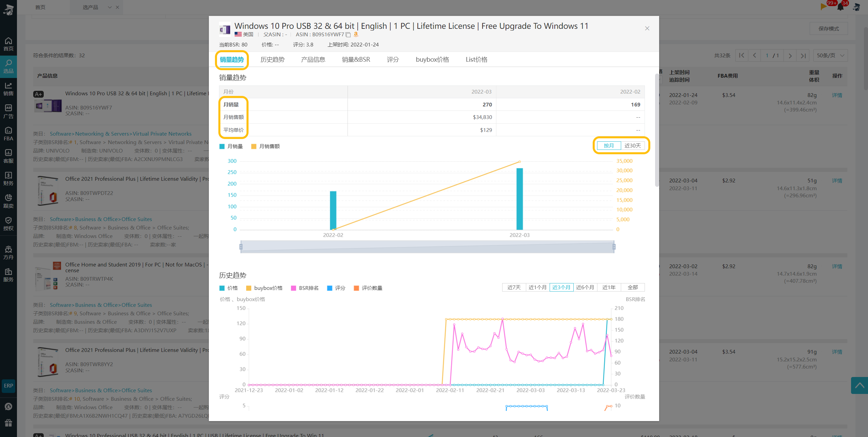This screenshot has height=437, width=868.
Task: Go to next page of results
Action: point(790,56)
